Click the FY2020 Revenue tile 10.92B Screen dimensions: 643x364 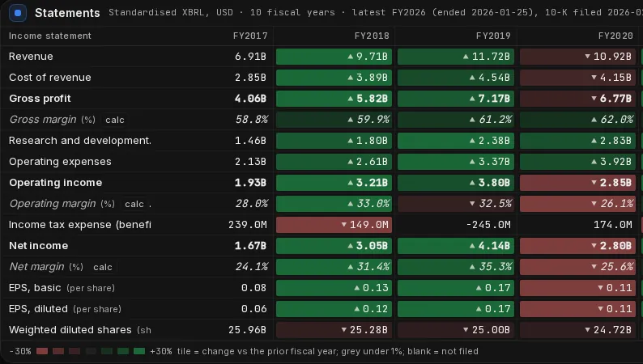(577, 57)
